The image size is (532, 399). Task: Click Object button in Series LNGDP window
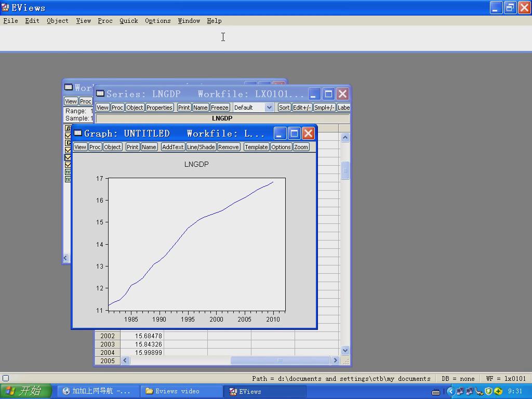tap(135, 108)
